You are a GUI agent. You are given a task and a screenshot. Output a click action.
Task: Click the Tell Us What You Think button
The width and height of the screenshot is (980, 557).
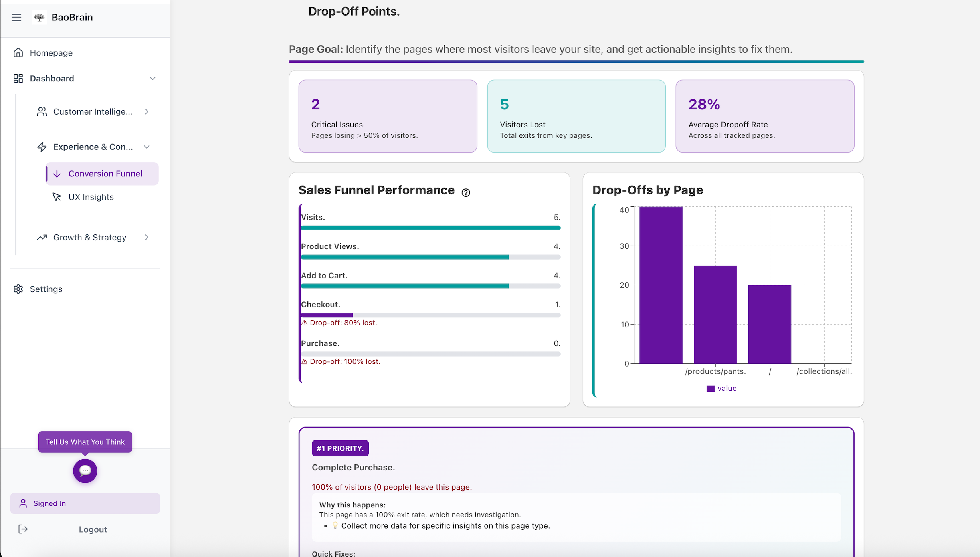point(85,442)
